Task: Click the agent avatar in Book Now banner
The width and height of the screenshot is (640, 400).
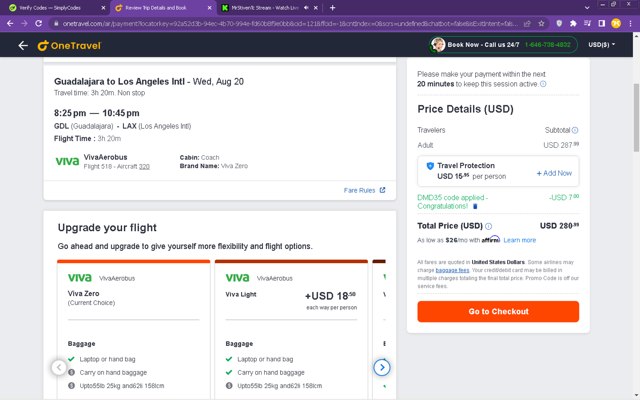Action: (438, 45)
